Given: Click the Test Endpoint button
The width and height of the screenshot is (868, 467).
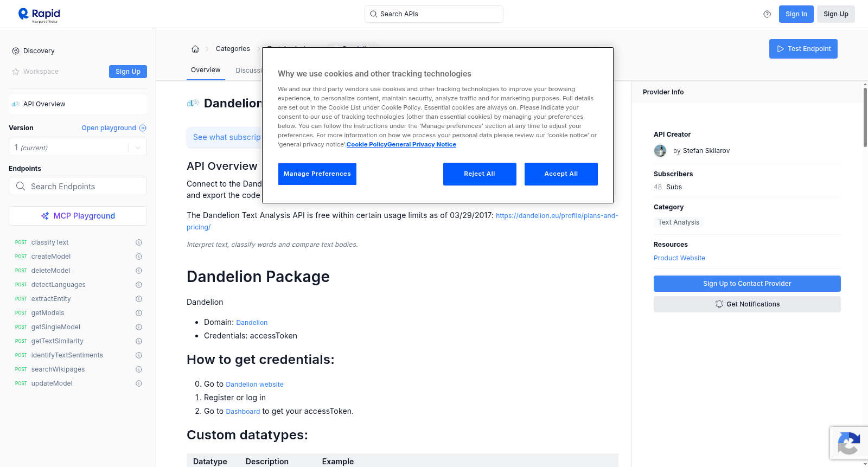Looking at the screenshot, I should coord(803,49).
